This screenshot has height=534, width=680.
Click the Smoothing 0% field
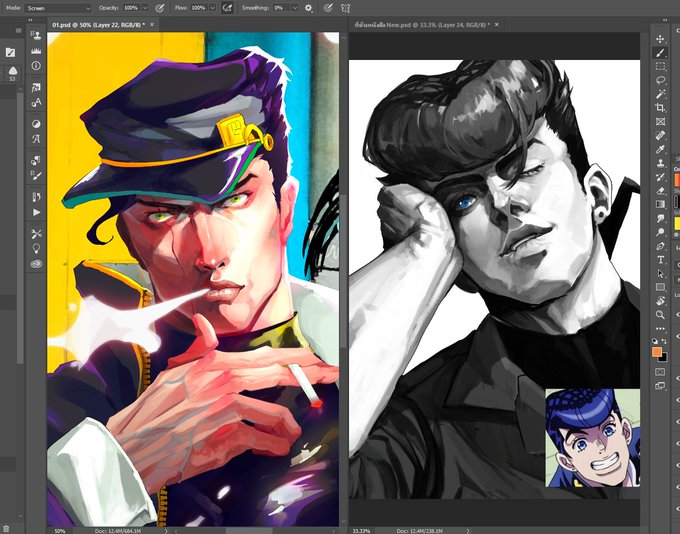point(281,8)
